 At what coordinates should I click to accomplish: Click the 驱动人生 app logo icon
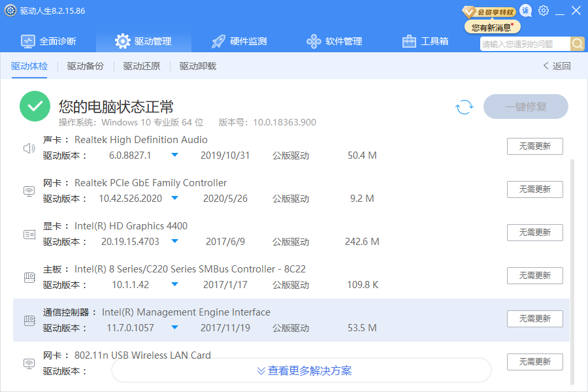pyautogui.click(x=10, y=10)
